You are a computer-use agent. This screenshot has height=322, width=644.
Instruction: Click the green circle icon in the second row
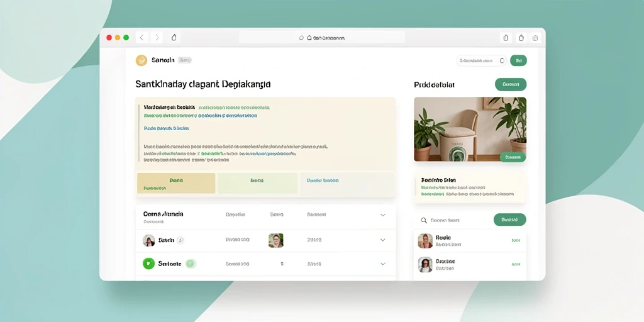[148, 264]
